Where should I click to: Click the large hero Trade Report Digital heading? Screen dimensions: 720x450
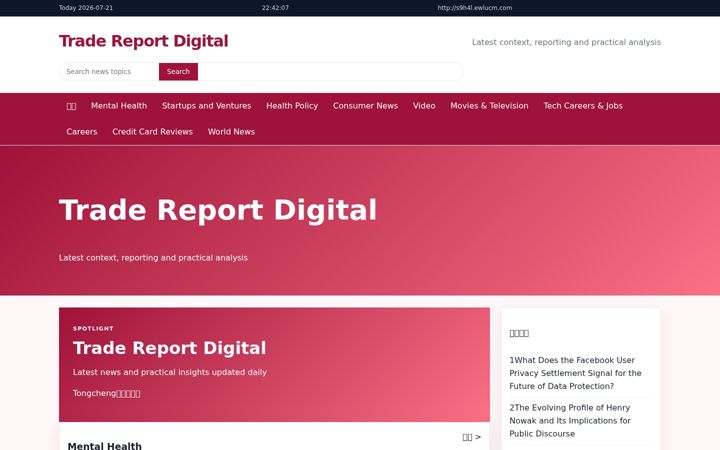[218, 210]
